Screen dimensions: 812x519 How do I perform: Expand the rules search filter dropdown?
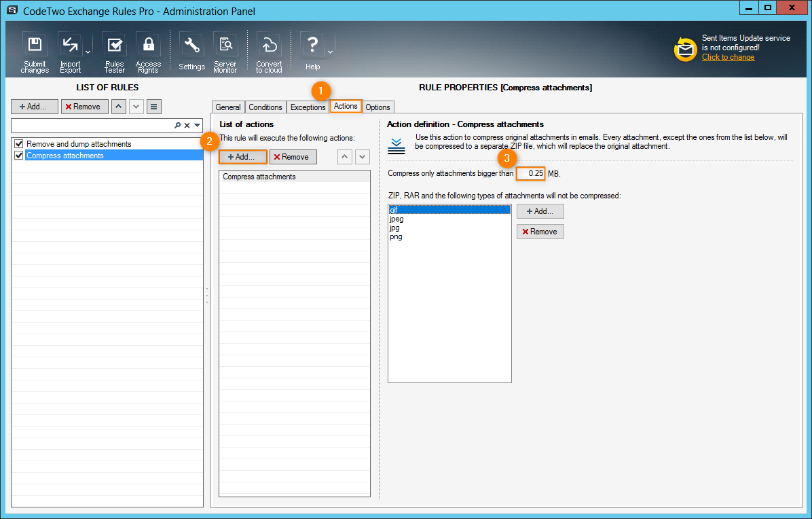pyautogui.click(x=198, y=126)
